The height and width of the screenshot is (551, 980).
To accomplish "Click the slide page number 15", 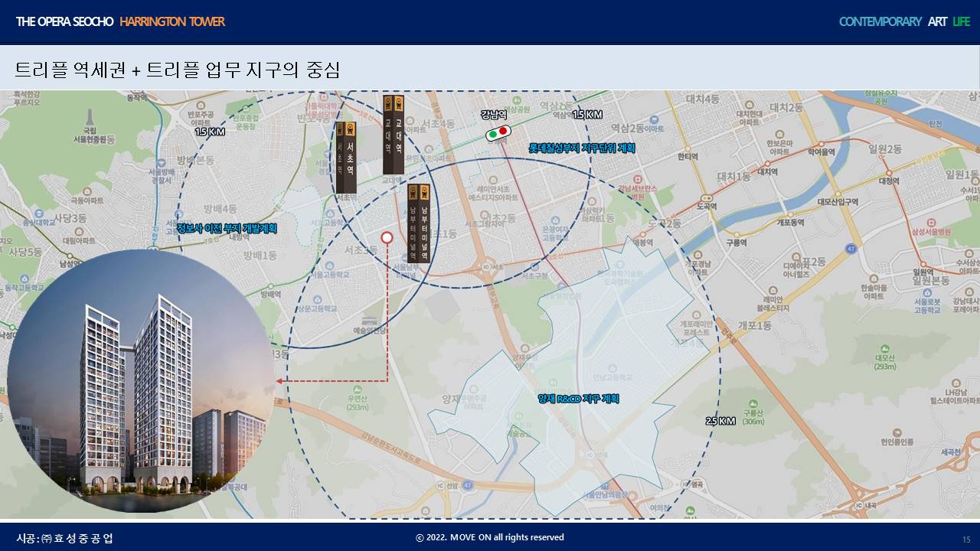I will pos(965,540).
